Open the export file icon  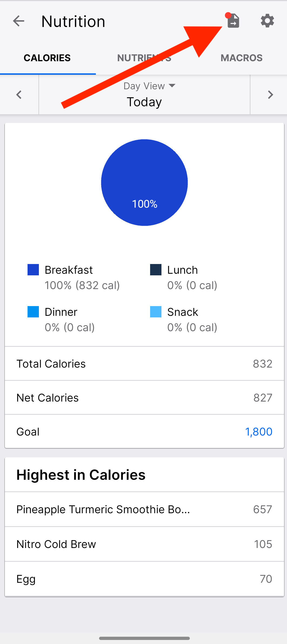coord(233,21)
